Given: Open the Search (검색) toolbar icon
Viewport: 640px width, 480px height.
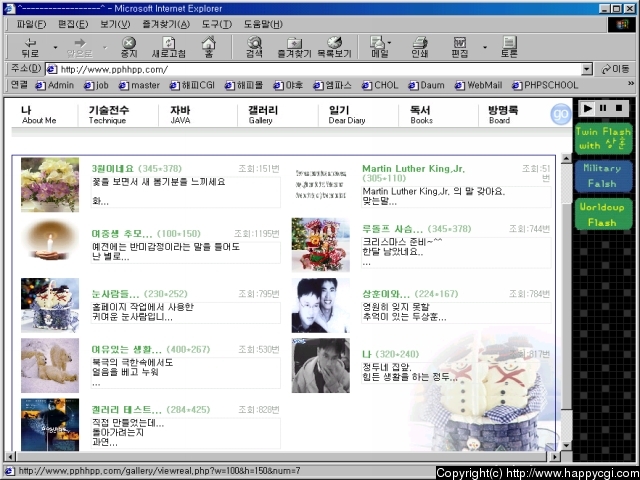Looking at the screenshot, I should pyautogui.click(x=254, y=47).
